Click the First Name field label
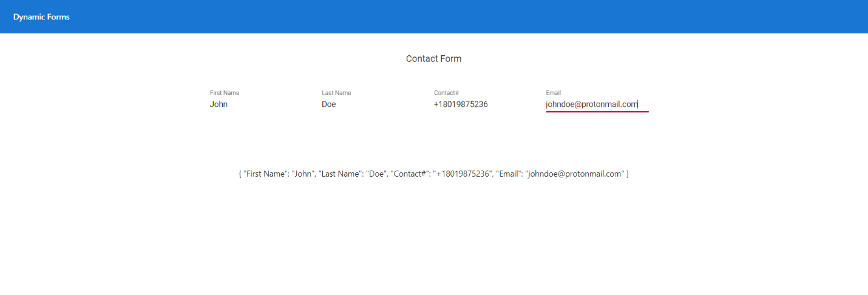868x295 pixels. (x=225, y=93)
